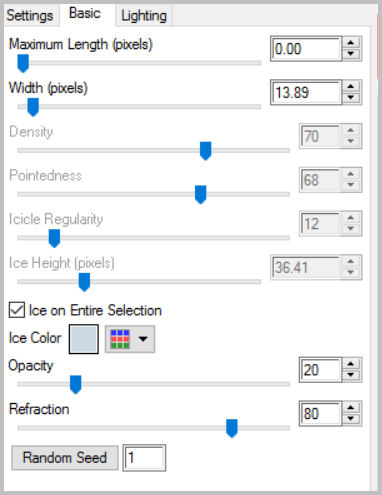Increase Refraction with the up arrow

[x=351, y=408]
